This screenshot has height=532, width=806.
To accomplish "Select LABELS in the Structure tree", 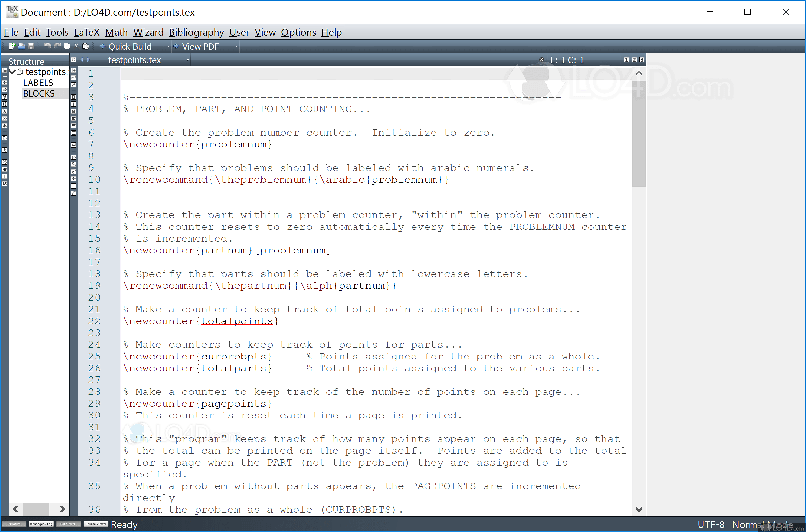I will pyautogui.click(x=38, y=83).
